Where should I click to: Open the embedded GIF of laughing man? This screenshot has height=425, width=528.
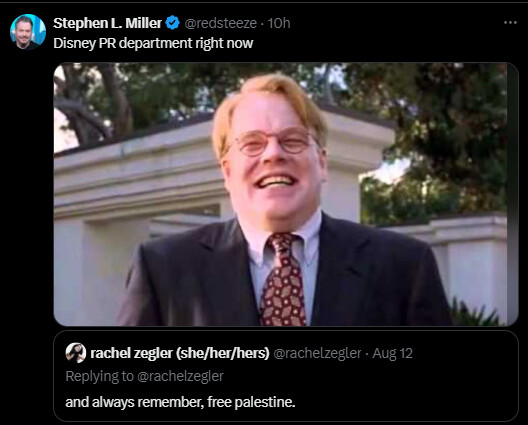286,194
